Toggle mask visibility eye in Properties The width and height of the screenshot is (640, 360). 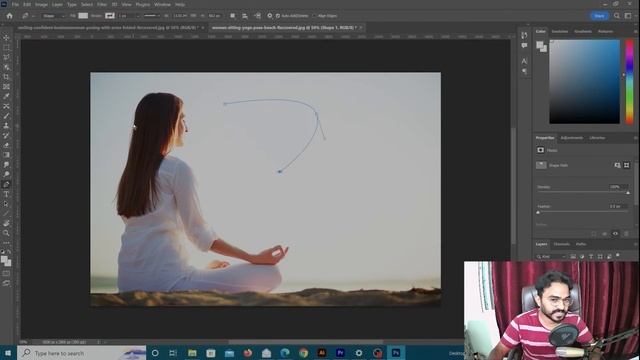coord(616,234)
